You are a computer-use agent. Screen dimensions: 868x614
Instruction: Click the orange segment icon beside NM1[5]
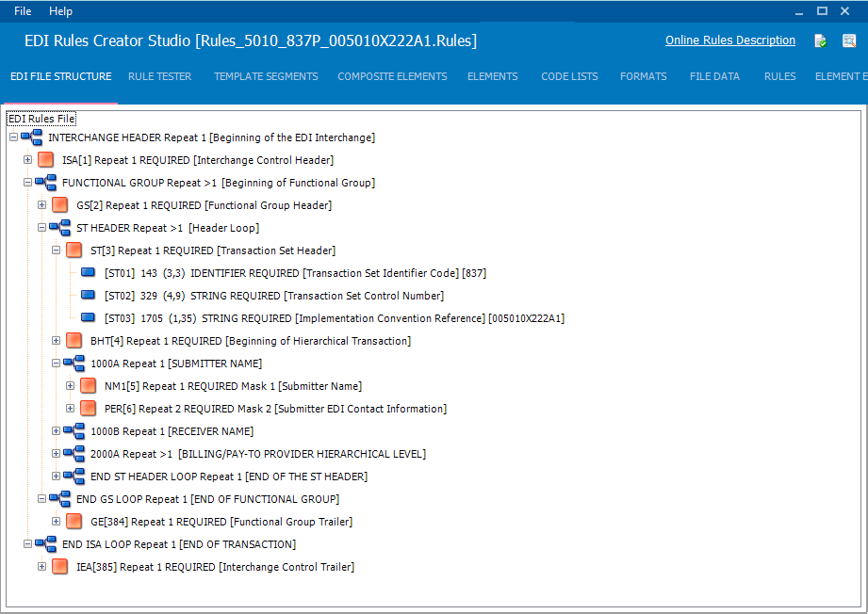88,385
